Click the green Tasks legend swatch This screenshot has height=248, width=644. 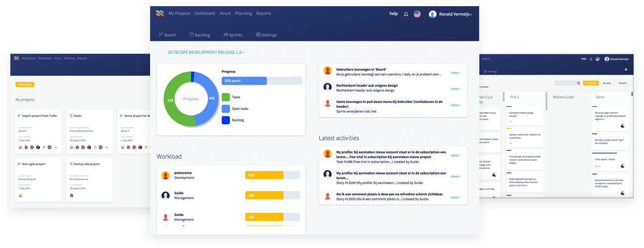(x=226, y=97)
